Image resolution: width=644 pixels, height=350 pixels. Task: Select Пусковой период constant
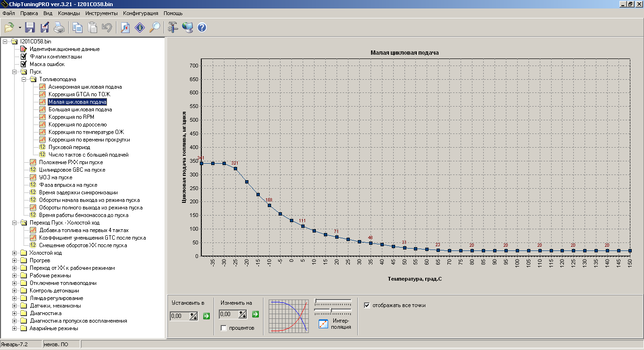69,147
